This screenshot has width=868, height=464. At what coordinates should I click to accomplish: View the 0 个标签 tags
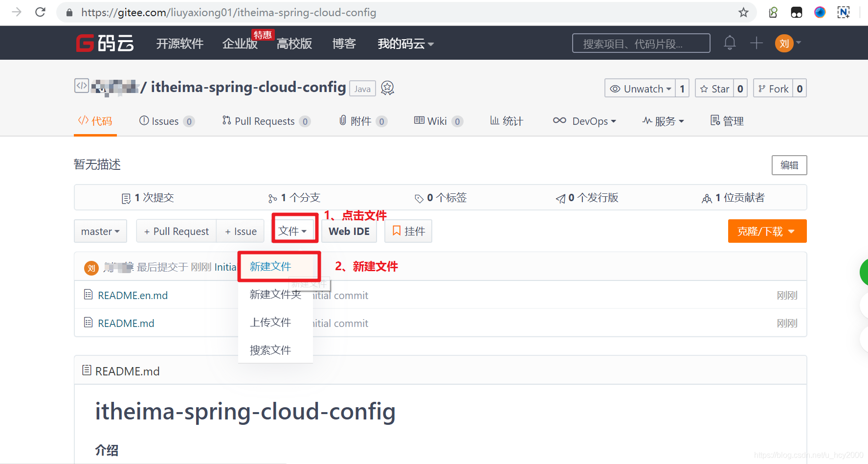click(x=441, y=198)
